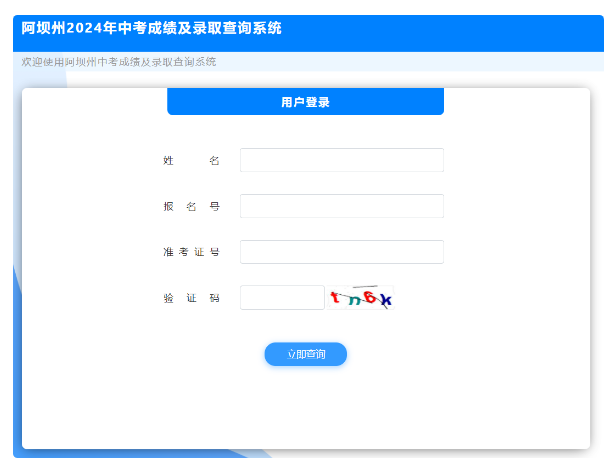Click the 姓名 label
Viewport: 608px width, 465px height.
coord(191,160)
